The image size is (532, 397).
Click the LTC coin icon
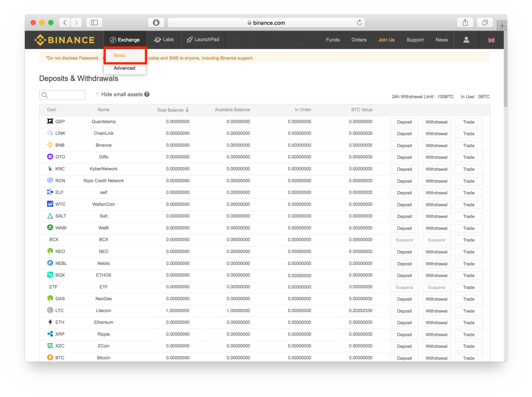pyautogui.click(x=50, y=310)
